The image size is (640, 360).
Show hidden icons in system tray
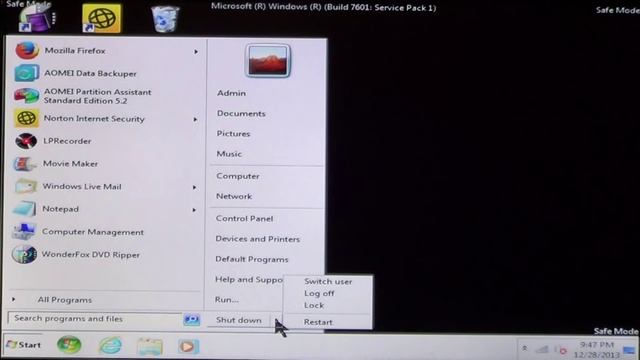[x=524, y=349]
